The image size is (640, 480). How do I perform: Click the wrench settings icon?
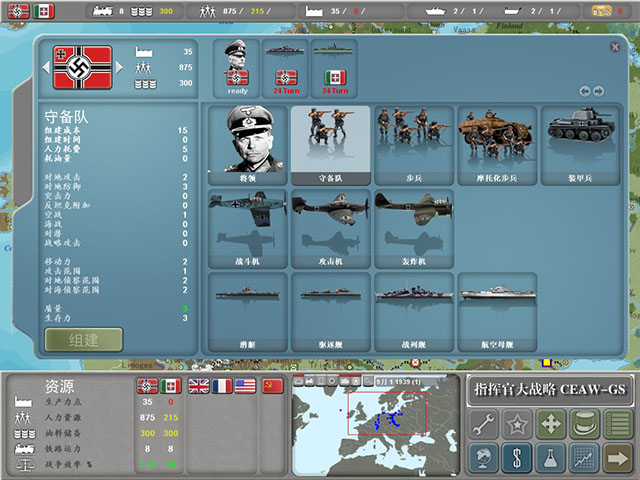(x=485, y=424)
